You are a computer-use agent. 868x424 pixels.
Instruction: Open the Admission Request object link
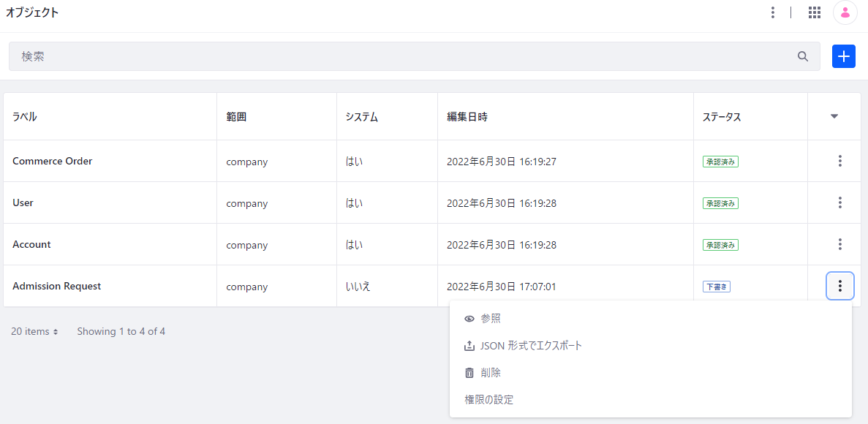57,286
